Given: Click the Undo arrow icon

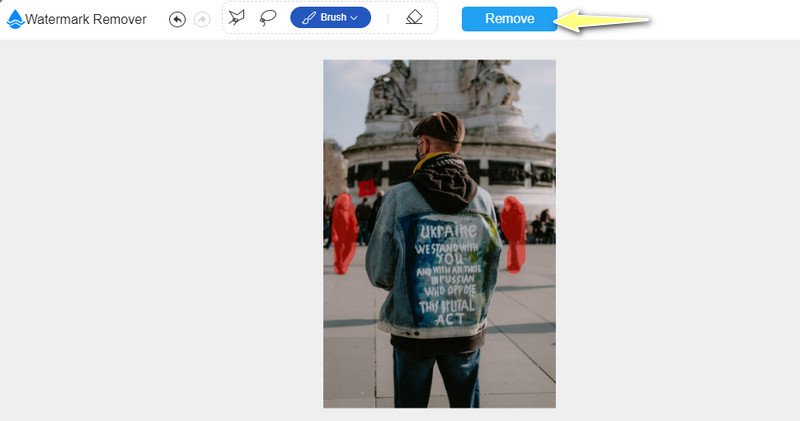Looking at the screenshot, I should 177,19.
